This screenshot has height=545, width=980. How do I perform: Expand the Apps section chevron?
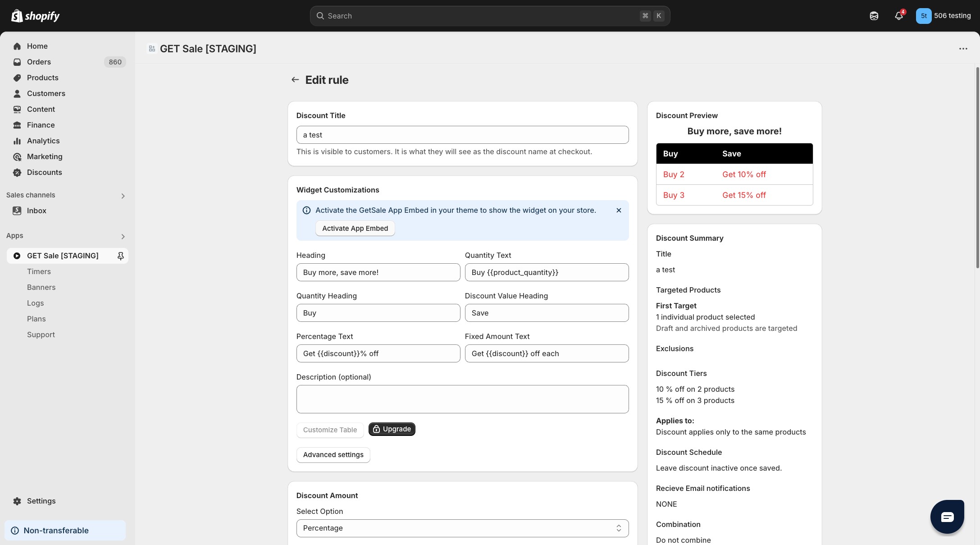(x=123, y=236)
